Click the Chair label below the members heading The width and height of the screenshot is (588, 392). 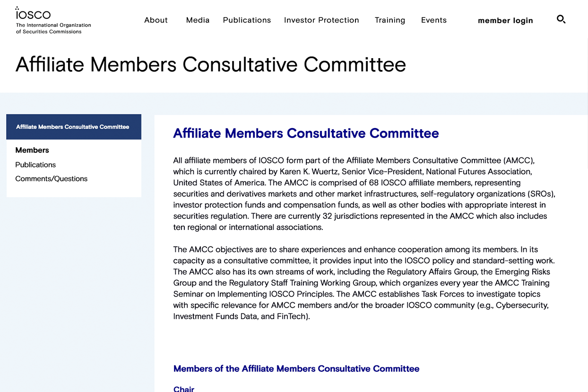tap(184, 389)
